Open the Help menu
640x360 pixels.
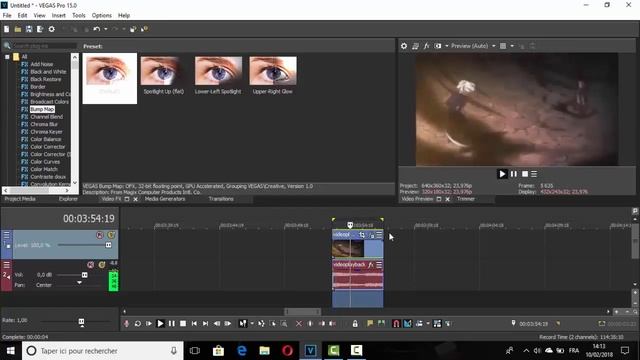coord(124,16)
